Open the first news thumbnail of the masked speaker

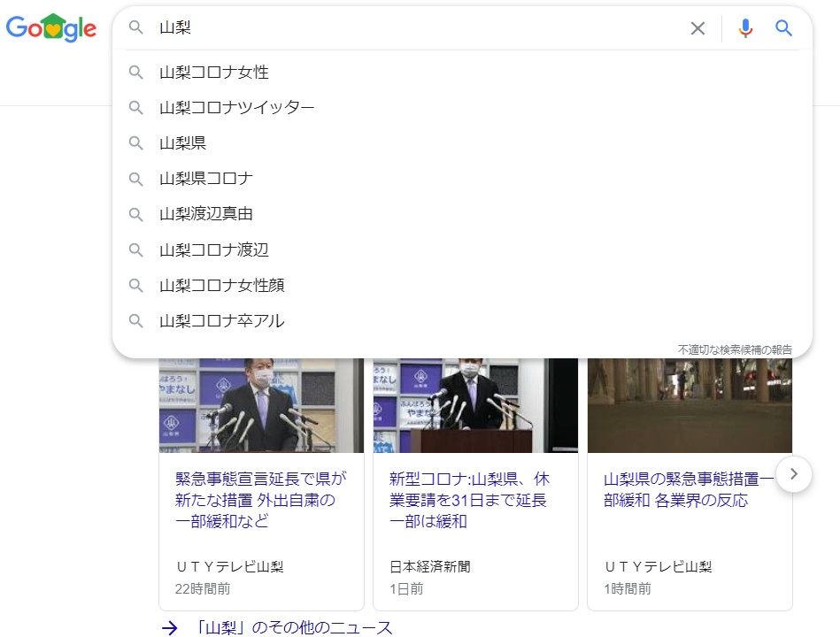coord(261,405)
